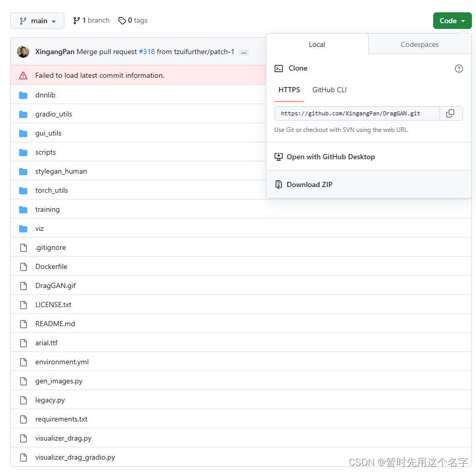
Task: Select the HTTPS clone tab
Action: tap(289, 90)
